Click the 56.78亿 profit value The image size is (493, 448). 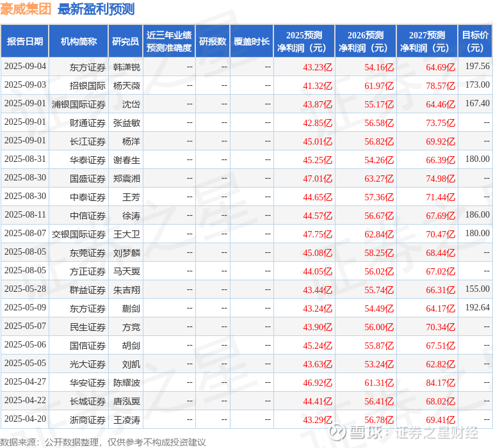pyautogui.click(x=379, y=419)
